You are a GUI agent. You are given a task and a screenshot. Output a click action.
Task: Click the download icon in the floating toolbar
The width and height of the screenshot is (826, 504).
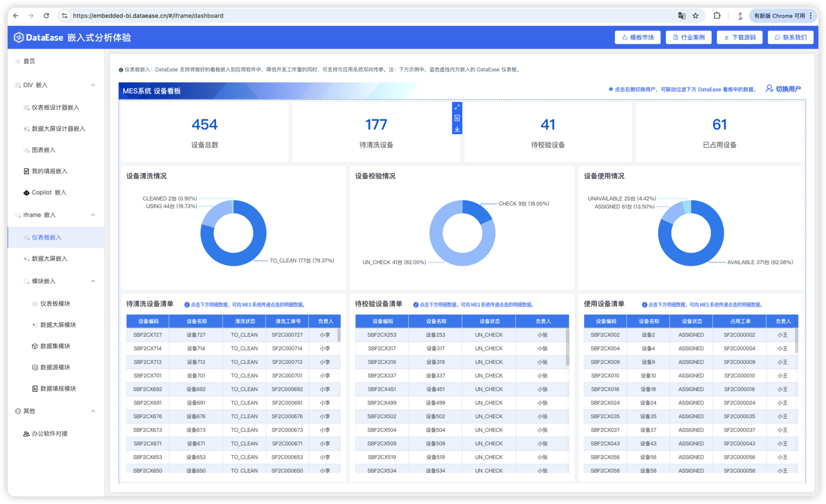point(457,129)
